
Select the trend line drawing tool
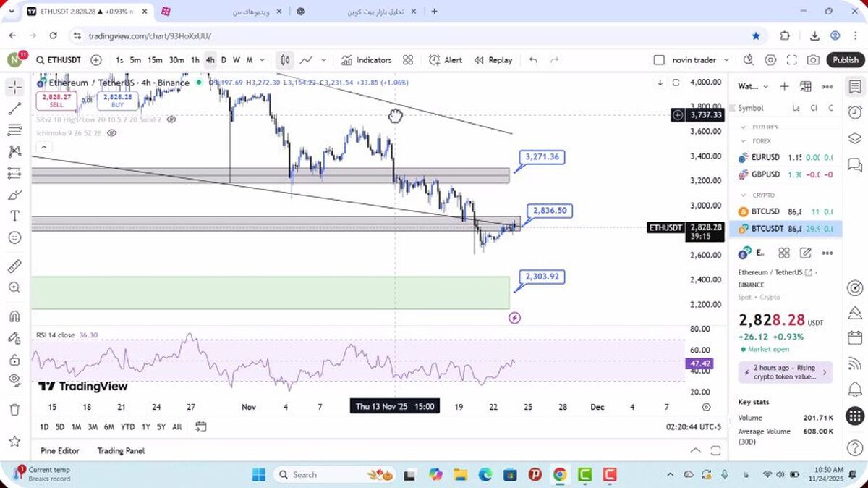click(x=14, y=109)
